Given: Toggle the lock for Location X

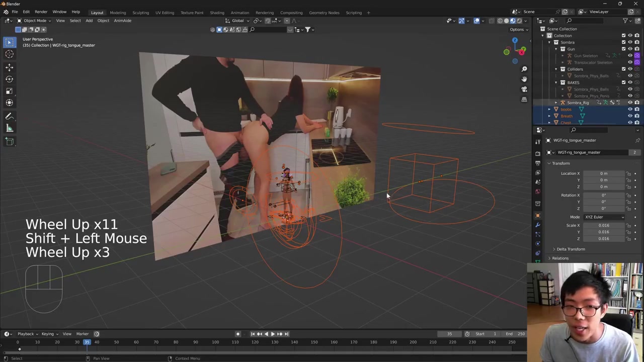Looking at the screenshot, I should [x=628, y=173].
